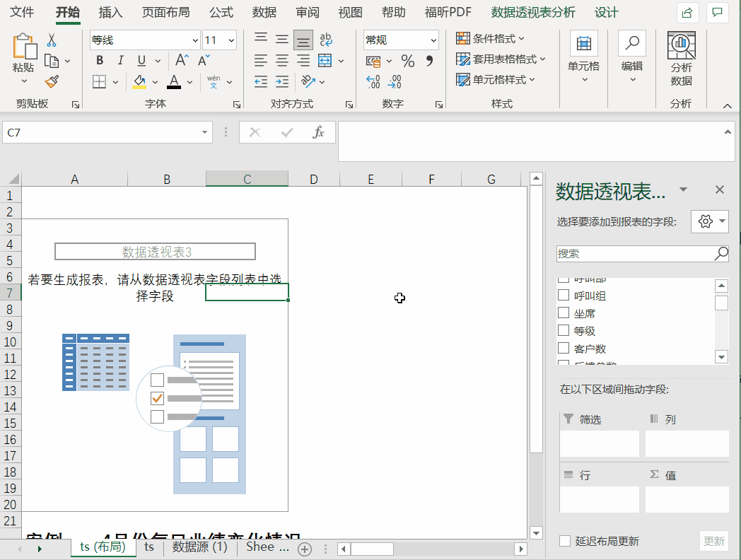Add a new sheet with plus button
The image size is (741, 560).
pos(305,549)
